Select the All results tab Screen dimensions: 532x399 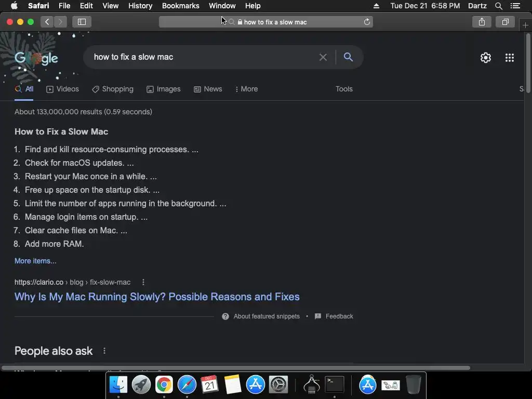tap(24, 89)
